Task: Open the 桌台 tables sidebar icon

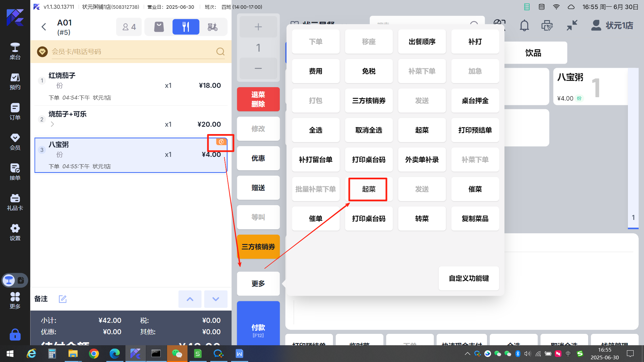Action: (x=15, y=51)
